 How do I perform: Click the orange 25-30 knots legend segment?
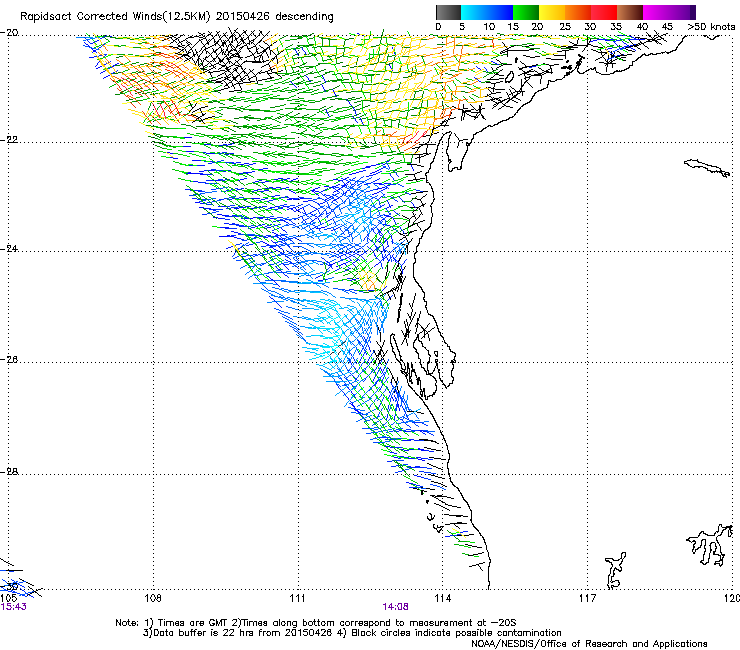[x=578, y=12]
